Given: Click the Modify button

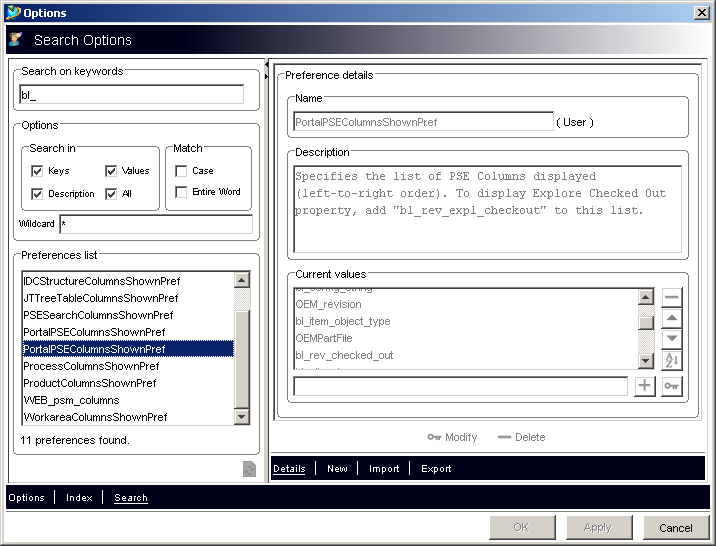Looking at the screenshot, I should (x=452, y=437).
